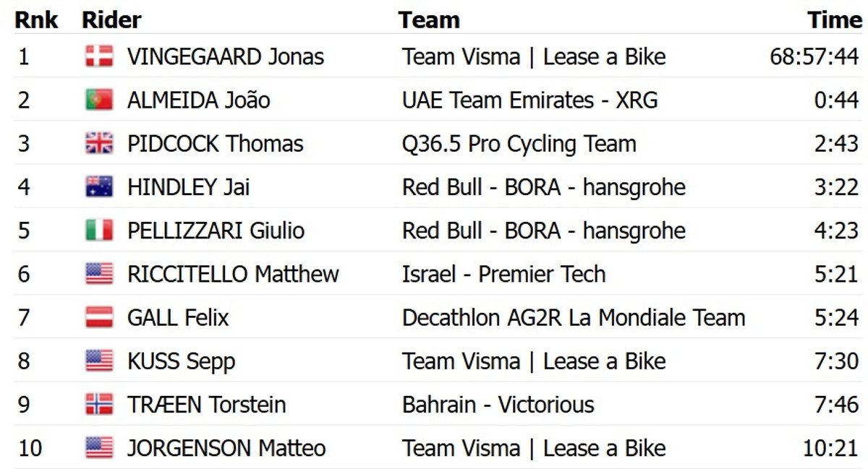Open UAE Team Emirates - XRG team
The width and height of the screenshot is (868, 469).
pyautogui.click(x=529, y=100)
